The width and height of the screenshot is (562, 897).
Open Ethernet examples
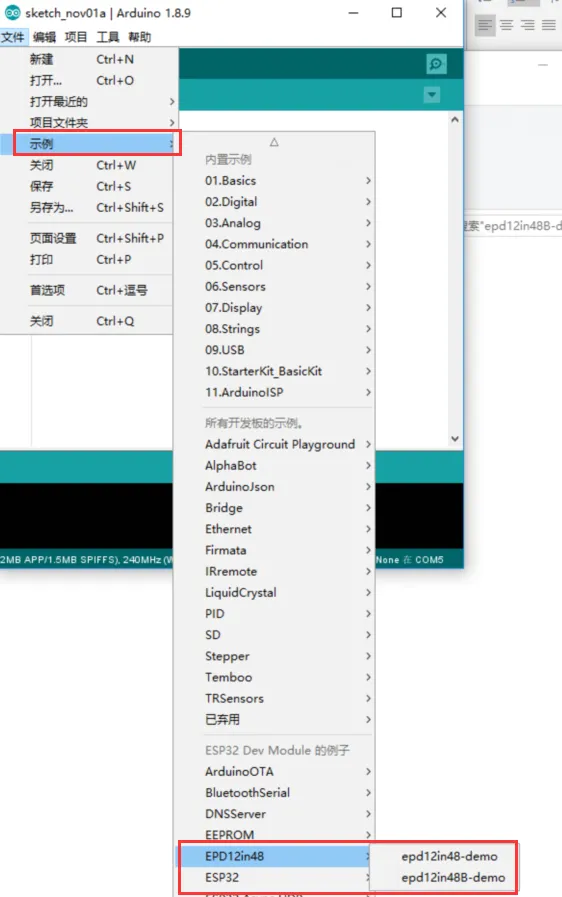point(274,529)
